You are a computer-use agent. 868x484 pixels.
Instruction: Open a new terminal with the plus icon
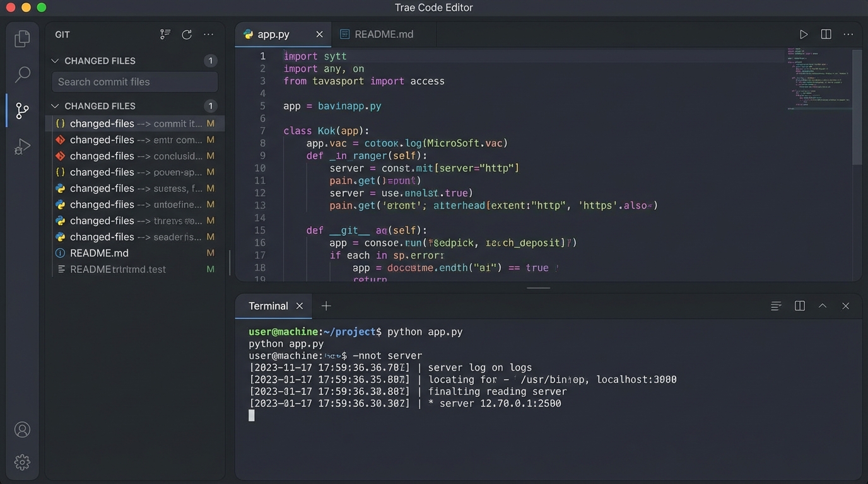[x=326, y=306]
